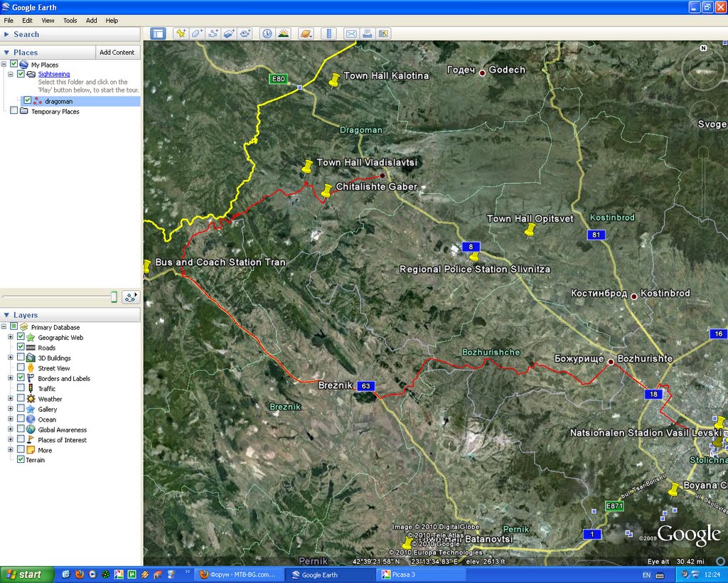728x583 pixels.
Task: Open the Sightseeing folder link
Action: [54, 74]
